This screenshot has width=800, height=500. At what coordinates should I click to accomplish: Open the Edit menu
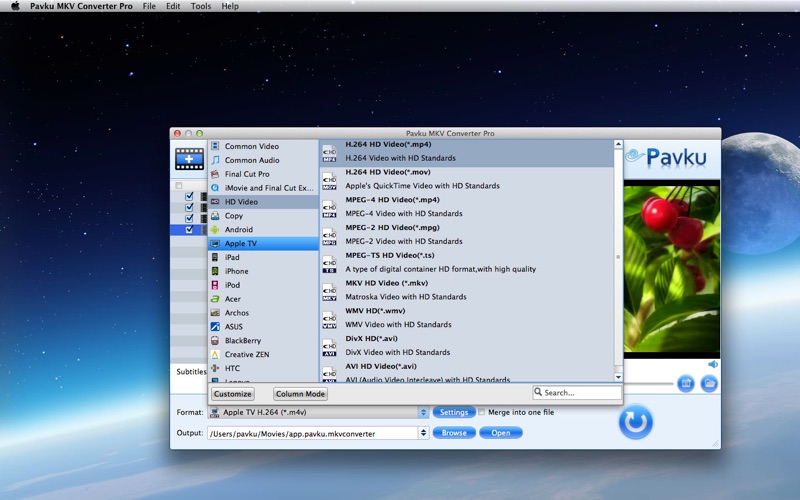[173, 6]
